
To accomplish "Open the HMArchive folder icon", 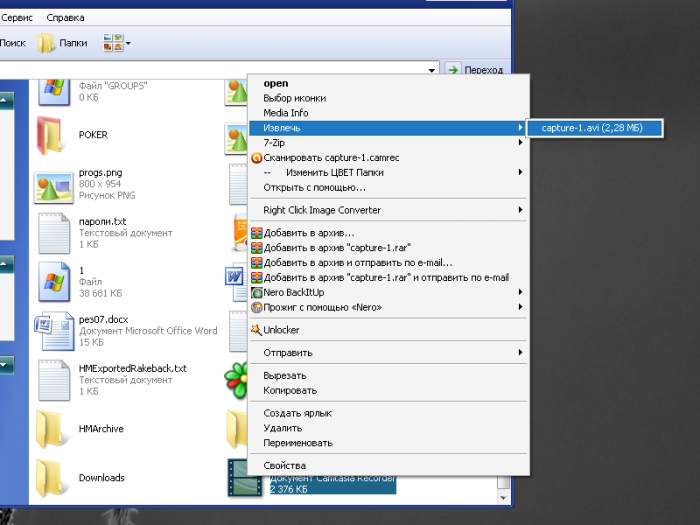I will point(50,429).
